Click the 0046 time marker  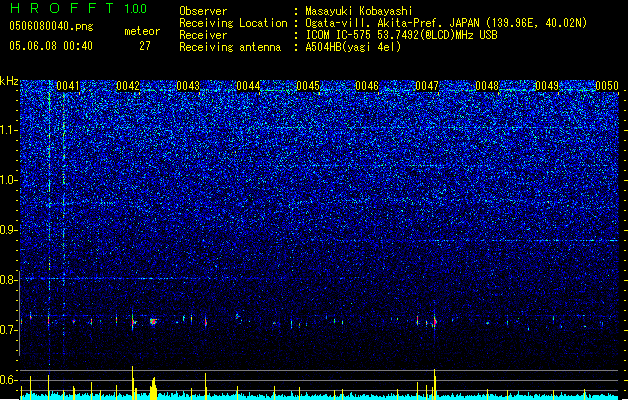tap(367, 86)
